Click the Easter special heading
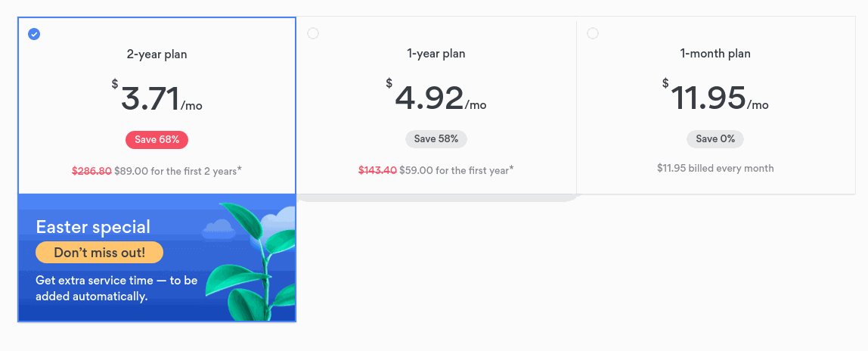 93,227
